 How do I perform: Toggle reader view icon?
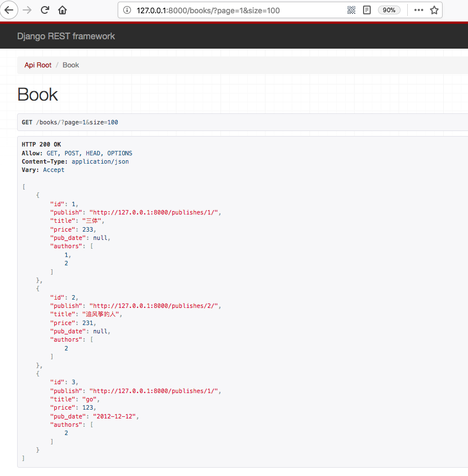(x=367, y=11)
